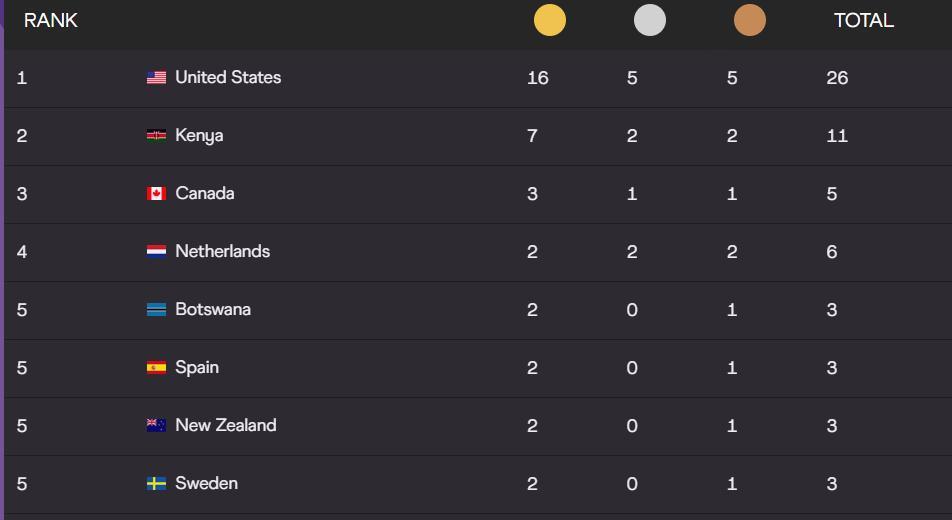Open the Kenya country link
Screen dimensions: 952x520
pos(199,135)
